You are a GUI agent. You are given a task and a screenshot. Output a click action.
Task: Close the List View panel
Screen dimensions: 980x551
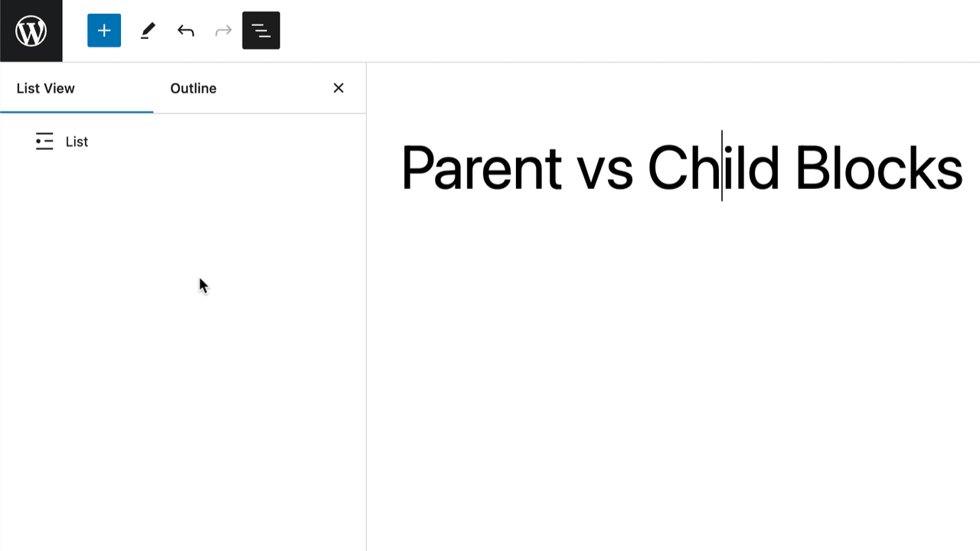point(338,88)
